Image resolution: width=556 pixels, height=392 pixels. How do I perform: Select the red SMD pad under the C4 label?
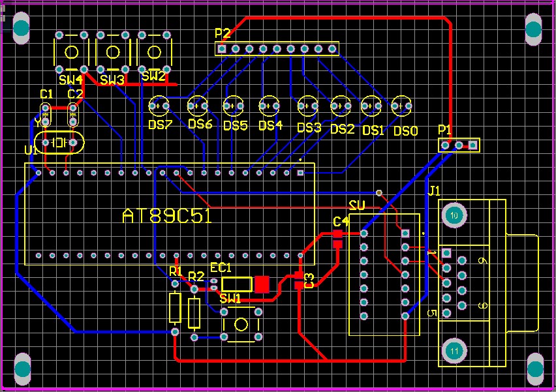coord(337,234)
